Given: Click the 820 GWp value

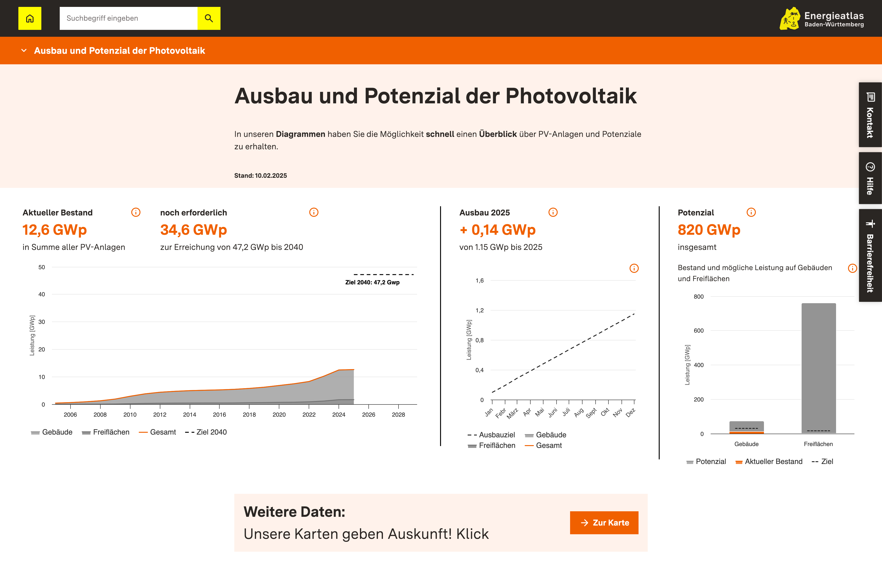Looking at the screenshot, I should 709,229.
